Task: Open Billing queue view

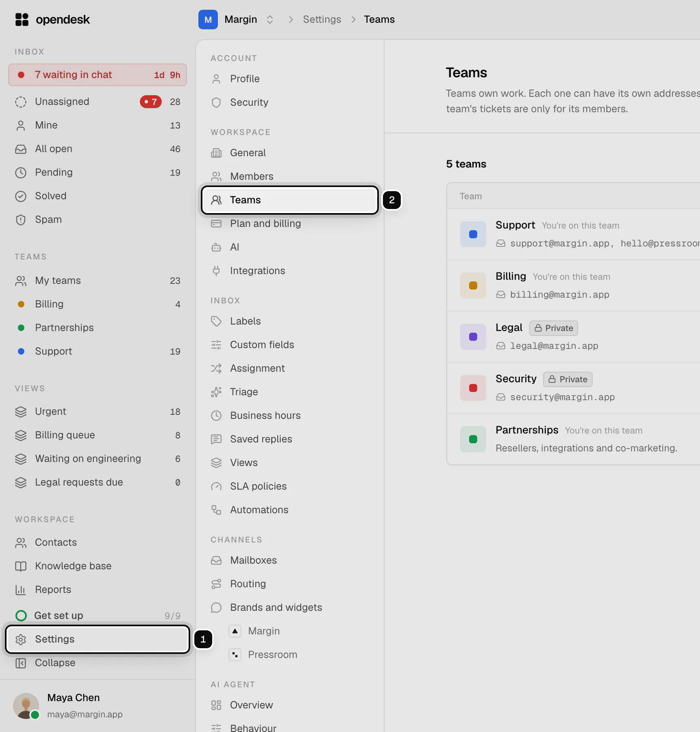Action: click(98, 435)
